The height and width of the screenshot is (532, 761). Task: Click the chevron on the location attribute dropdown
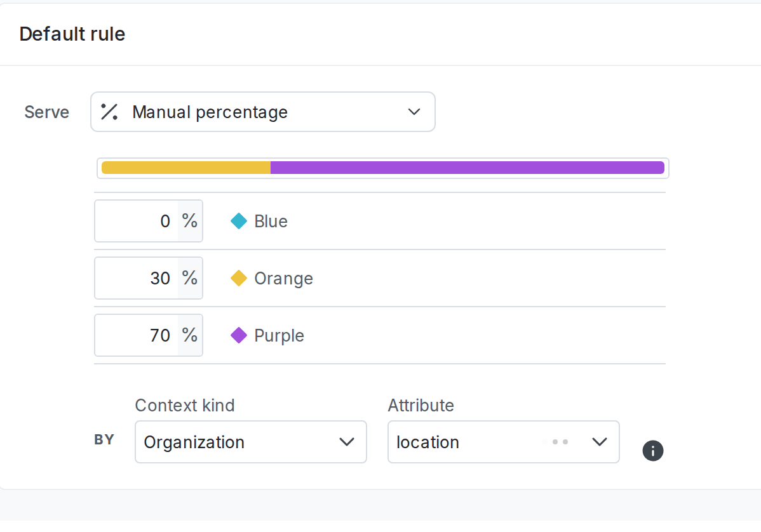[600, 442]
